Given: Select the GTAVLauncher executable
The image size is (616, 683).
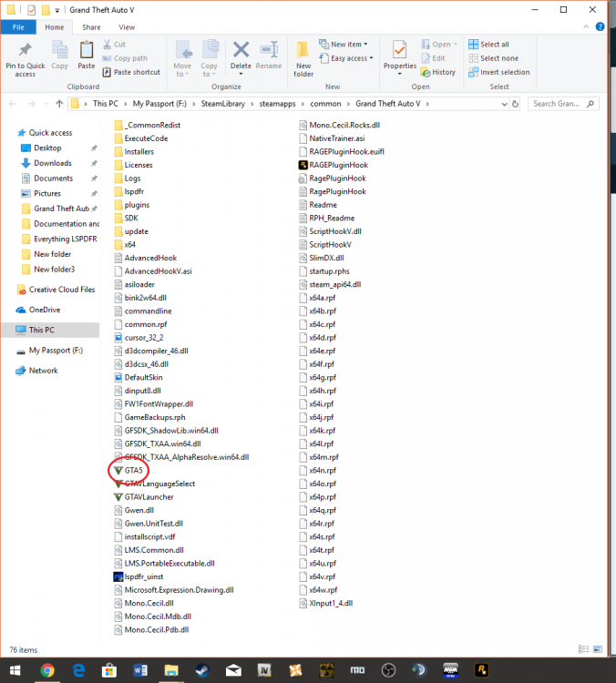Looking at the screenshot, I should pos(144,497).
